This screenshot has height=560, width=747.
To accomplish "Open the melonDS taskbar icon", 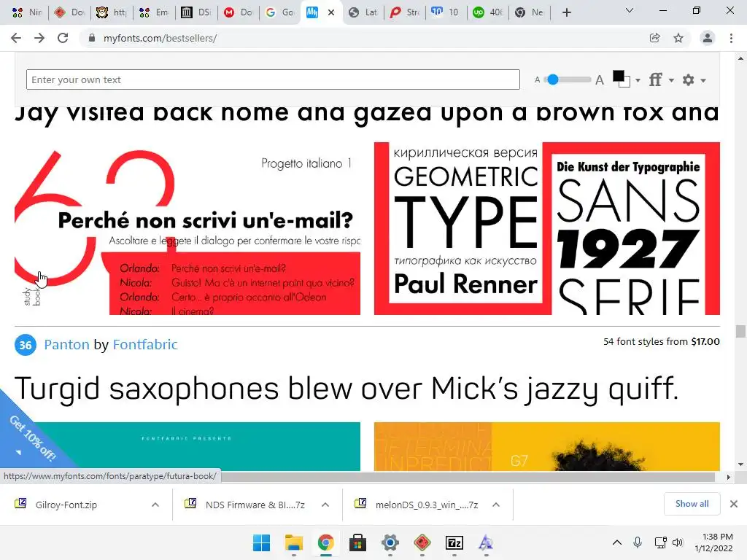I will [422, 542].
